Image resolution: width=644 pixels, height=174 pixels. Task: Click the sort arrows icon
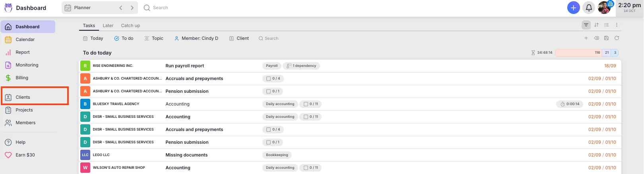[596, 25]
